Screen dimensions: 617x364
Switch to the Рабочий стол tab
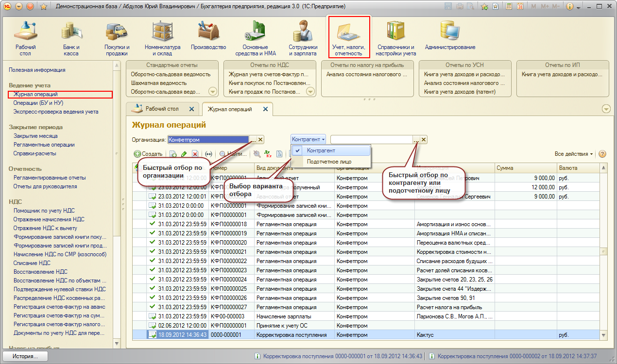(x=163, y=109)
